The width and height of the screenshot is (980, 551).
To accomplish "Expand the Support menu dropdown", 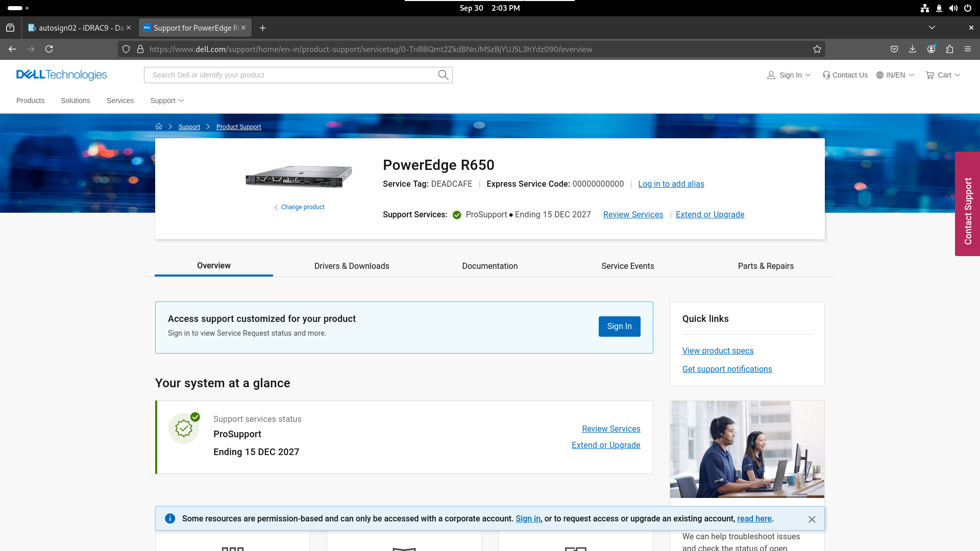I will pyautogui.click(x=167, y=101).
